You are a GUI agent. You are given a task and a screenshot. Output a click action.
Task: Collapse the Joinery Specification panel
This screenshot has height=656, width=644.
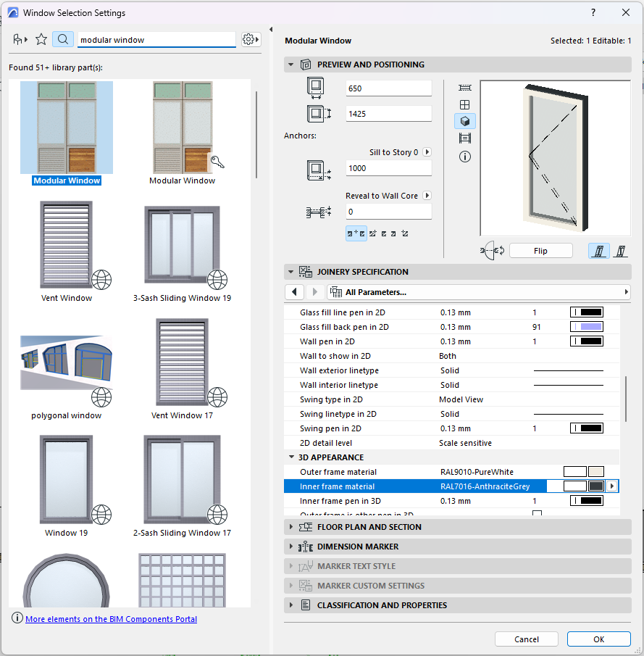(x=290, y=272)
